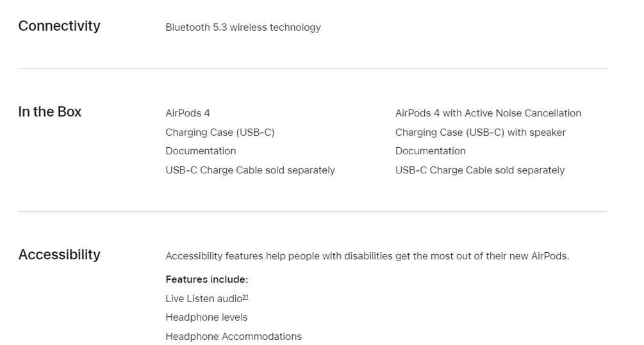
Task: Click the Headphone Accommodations item
Action: pyautogui.click(x=233, y=337)
